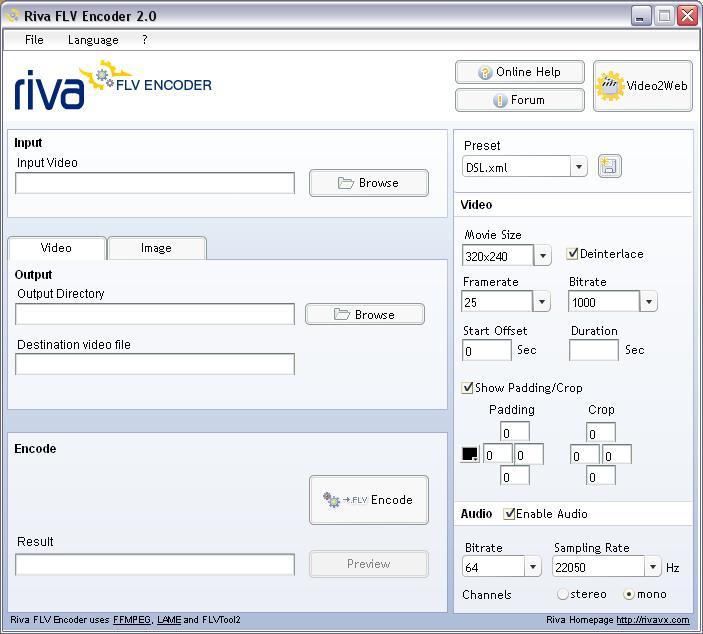Click the top Crop value field
703x634 pixels.
click(x=601, y=432)
